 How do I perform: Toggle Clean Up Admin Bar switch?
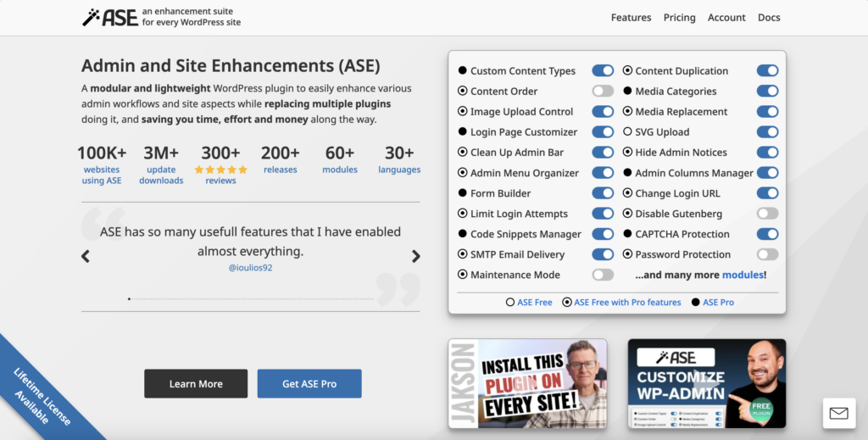tap(603, 153)
